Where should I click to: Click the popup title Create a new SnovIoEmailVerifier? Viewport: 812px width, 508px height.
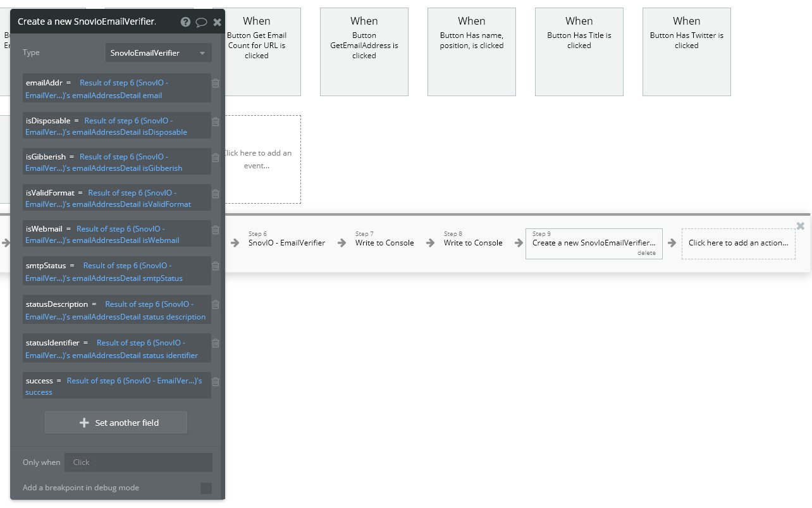pos(87,22)
